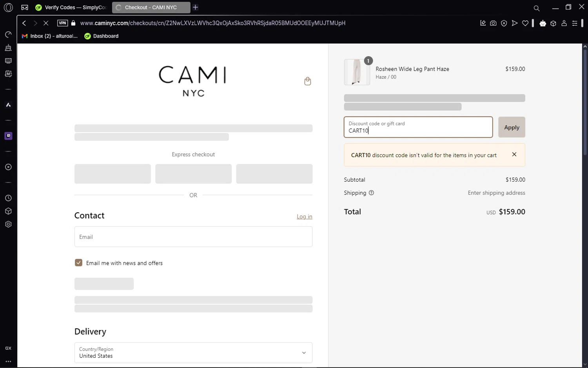Dismiss the CART10 invalid code message
Image resolution: width=588 pixels, height=368 pixels.
coord(514,155)
